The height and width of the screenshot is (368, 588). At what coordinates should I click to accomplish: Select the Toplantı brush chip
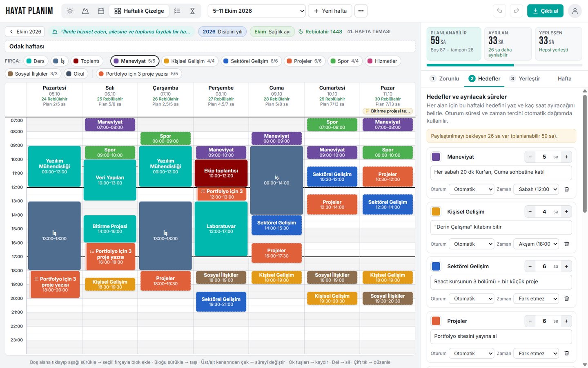point(86,61)
